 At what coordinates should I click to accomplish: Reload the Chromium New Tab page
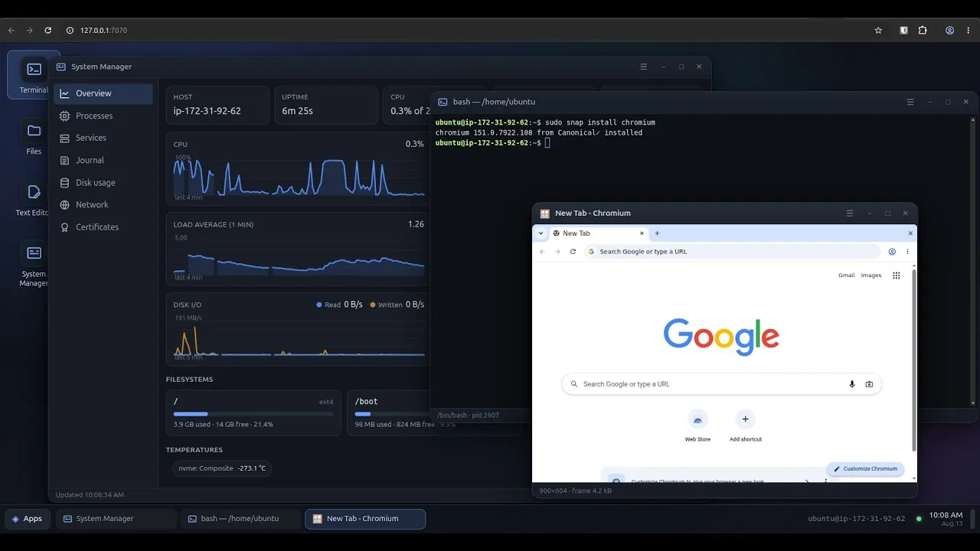[x=573, y=251]
